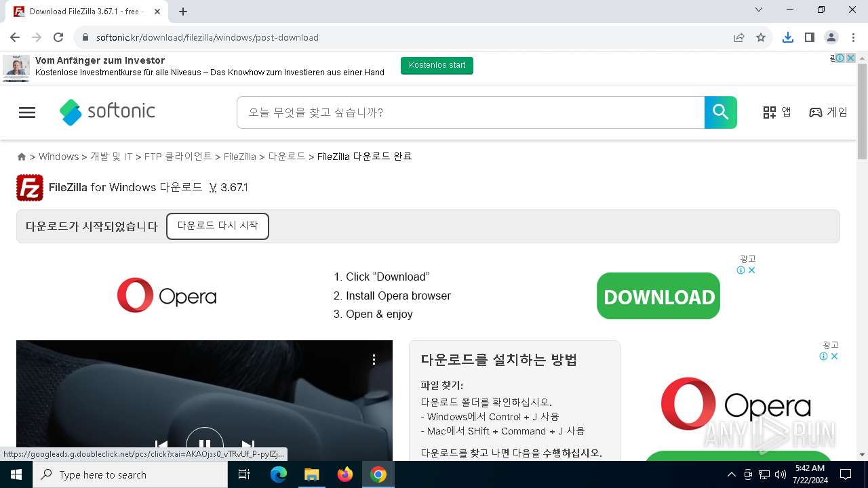View site information lock icon

85,37
